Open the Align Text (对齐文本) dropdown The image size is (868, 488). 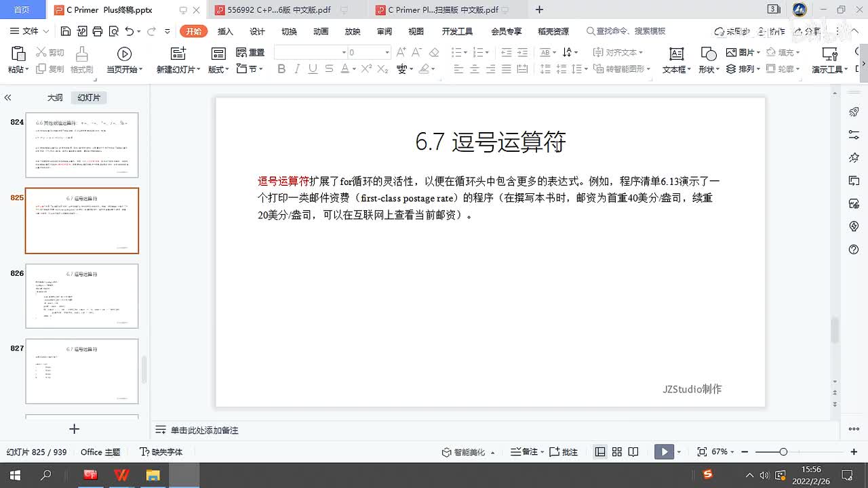[618, 52]
